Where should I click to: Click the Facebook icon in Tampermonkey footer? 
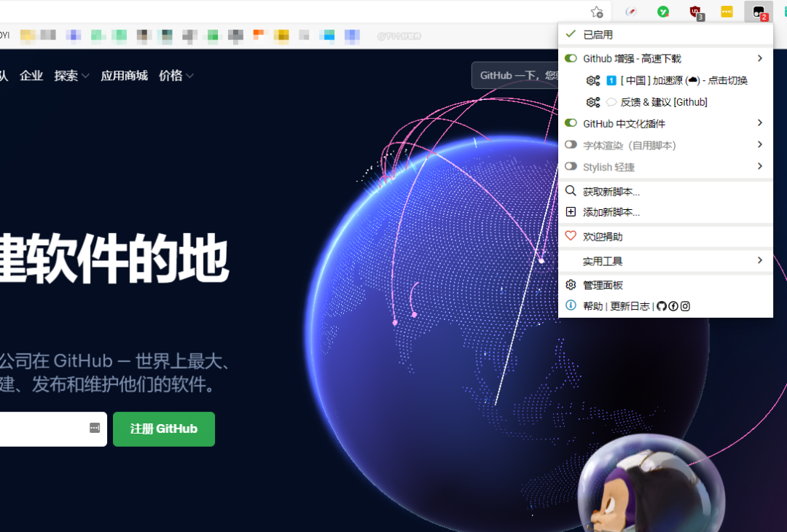point(673,306)
